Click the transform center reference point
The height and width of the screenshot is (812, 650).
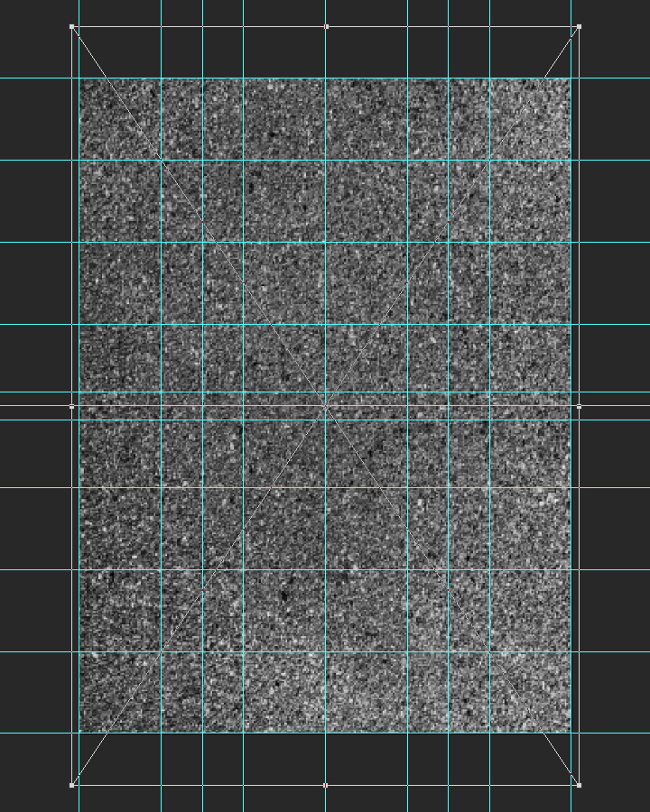coord(326,407)
